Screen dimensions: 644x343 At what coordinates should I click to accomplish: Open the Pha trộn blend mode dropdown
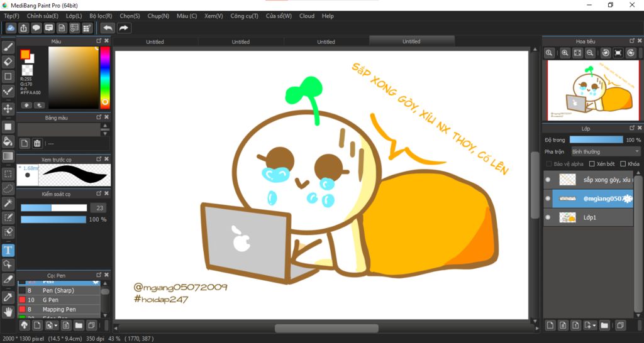pyautogui.click(x=606, y=152)
